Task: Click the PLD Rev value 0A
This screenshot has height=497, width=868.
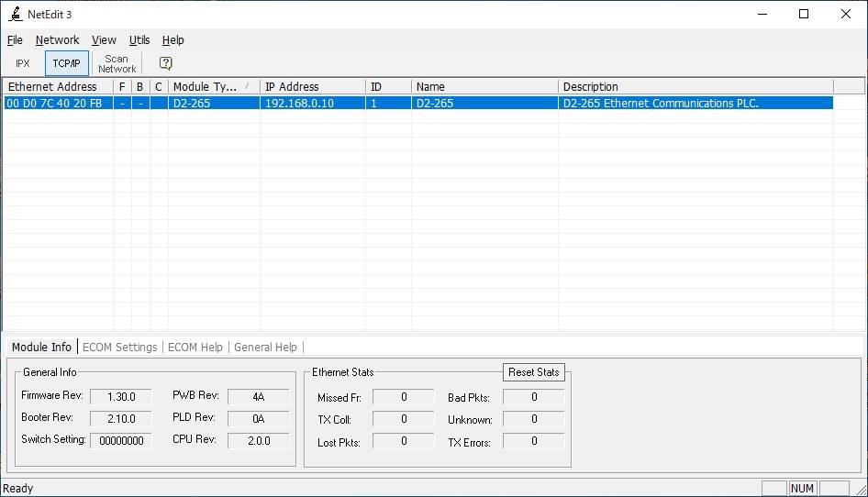Action: [259, 419]
